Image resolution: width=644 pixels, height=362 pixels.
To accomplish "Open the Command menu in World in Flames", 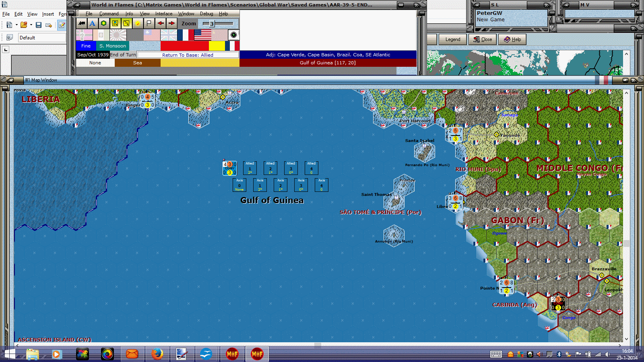I will (x=109, y=14).
